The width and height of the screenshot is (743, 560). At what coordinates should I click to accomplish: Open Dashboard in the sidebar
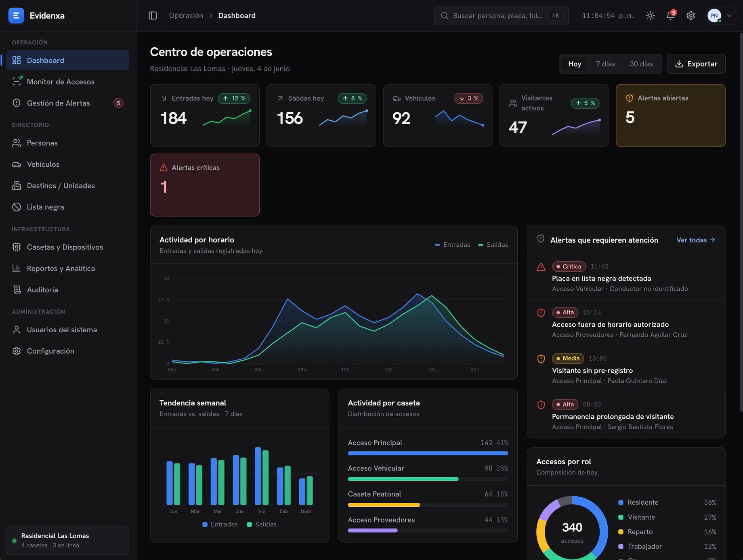[68, 60]
